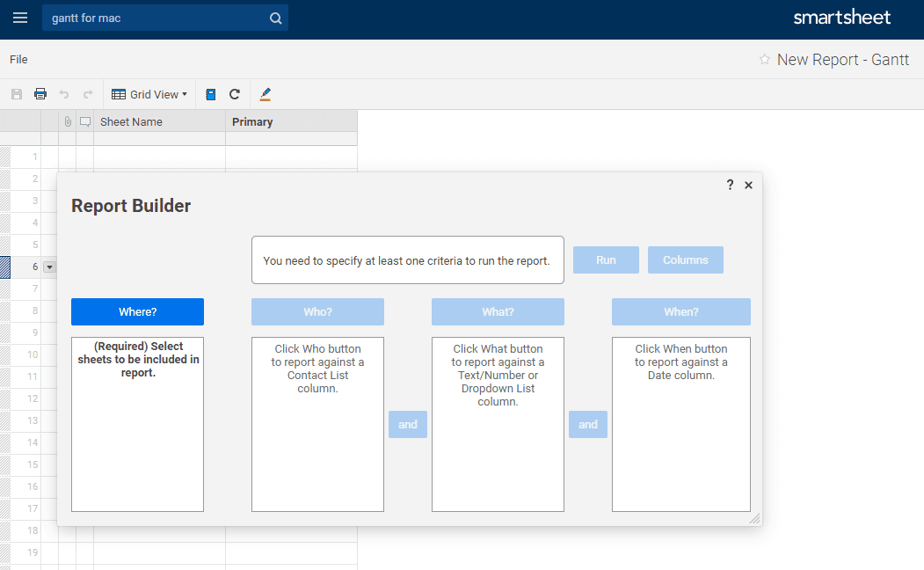Open the Report Builder help icon
Image resolution: width=924 pixels, height=570 pixels.
[730, 185]
